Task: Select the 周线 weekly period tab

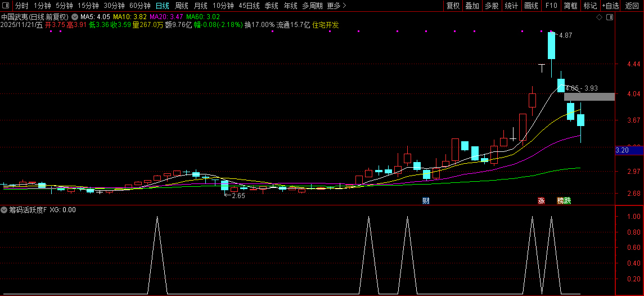Action: coord(182,6)
